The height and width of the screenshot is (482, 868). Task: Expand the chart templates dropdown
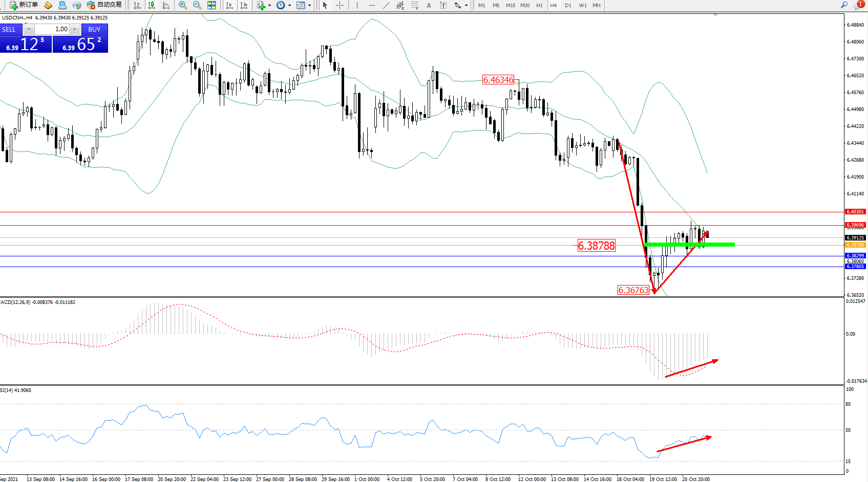[309, 5]
